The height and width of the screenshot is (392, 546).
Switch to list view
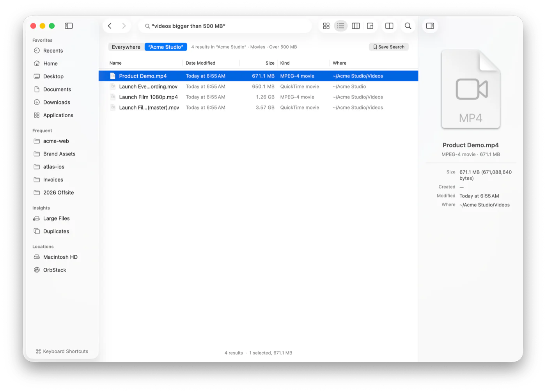[x=341, y=26]
